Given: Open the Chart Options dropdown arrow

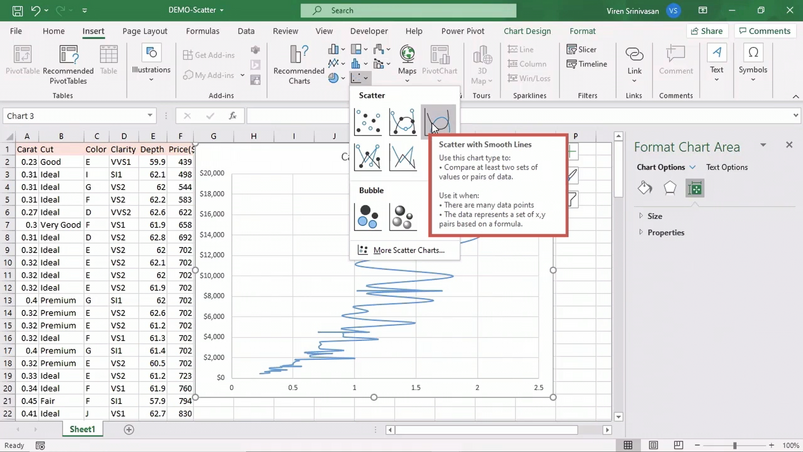Looking at the screenshot, I should [x=692, y=168].
